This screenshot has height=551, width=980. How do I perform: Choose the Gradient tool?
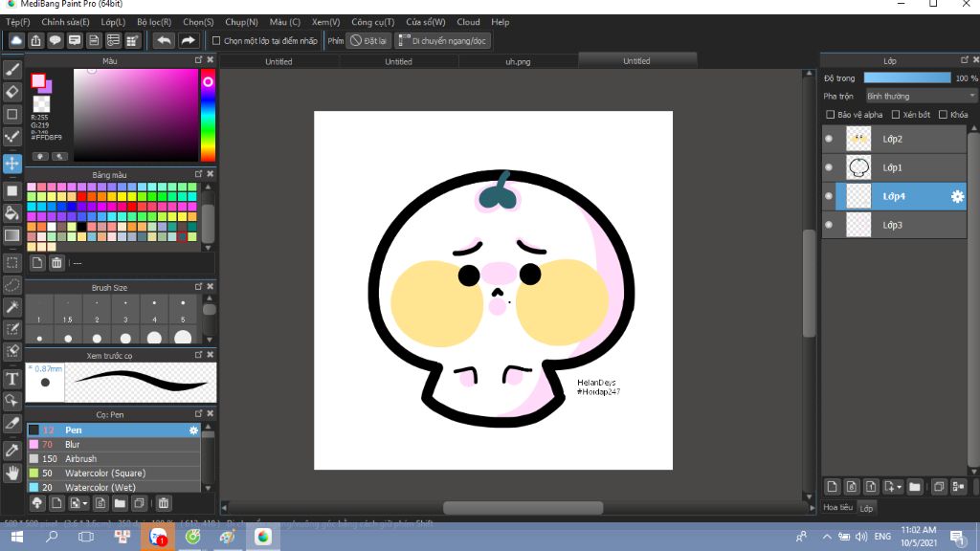click(x=11, y=235)
